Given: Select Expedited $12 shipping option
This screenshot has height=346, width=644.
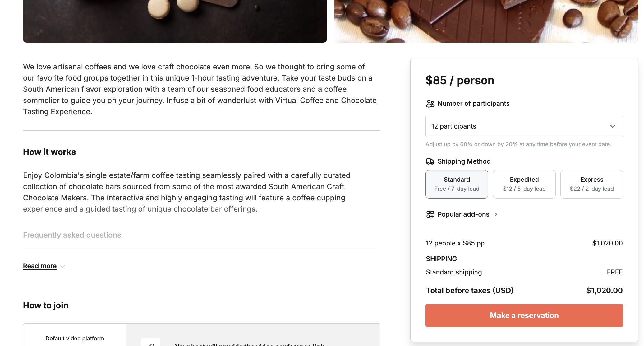Looking at the screenshot, I should click(x=524, y=184).
